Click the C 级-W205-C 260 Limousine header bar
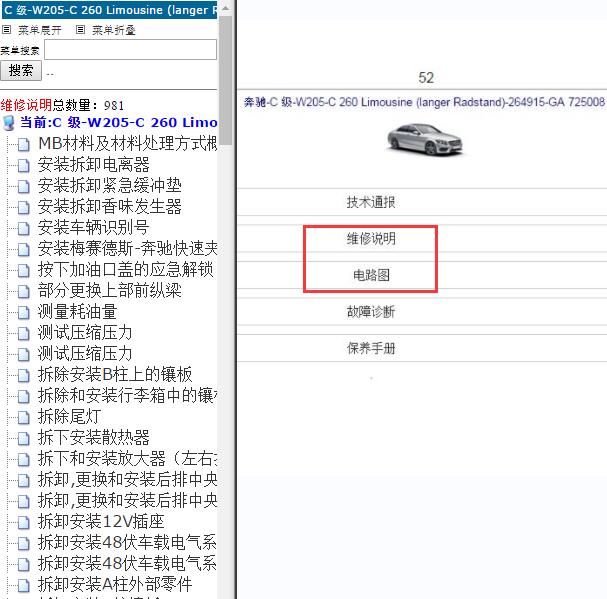The height and width of the screenshot is (599, 607). [110, 10]
